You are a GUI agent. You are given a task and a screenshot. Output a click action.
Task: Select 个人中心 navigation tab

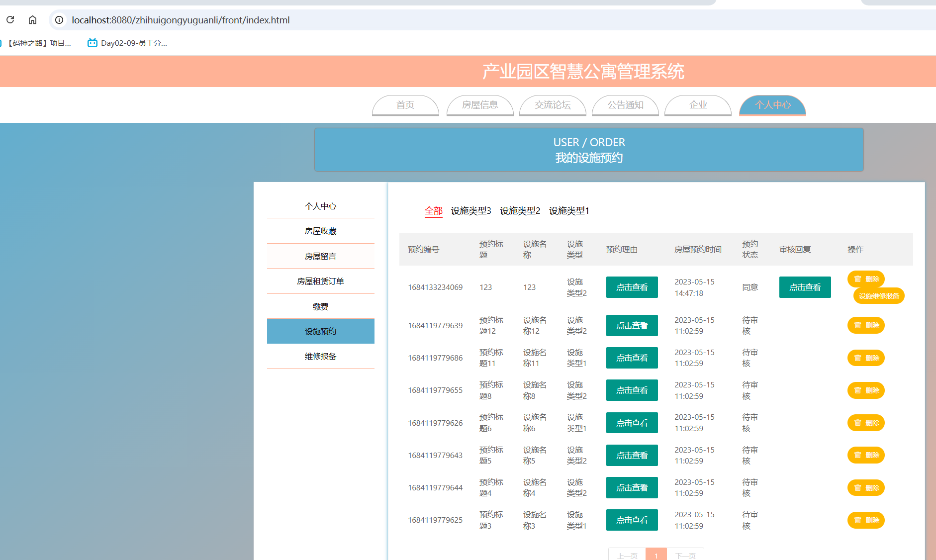click(772, 105)
